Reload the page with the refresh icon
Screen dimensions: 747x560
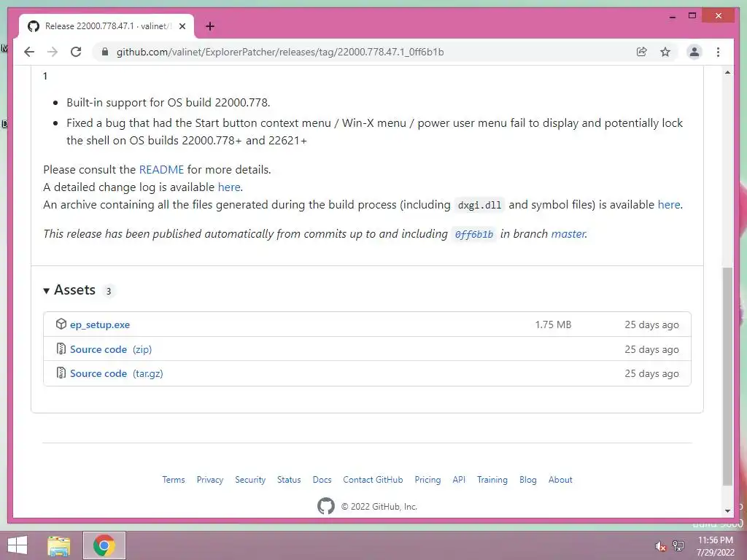[x=76, y=52]
